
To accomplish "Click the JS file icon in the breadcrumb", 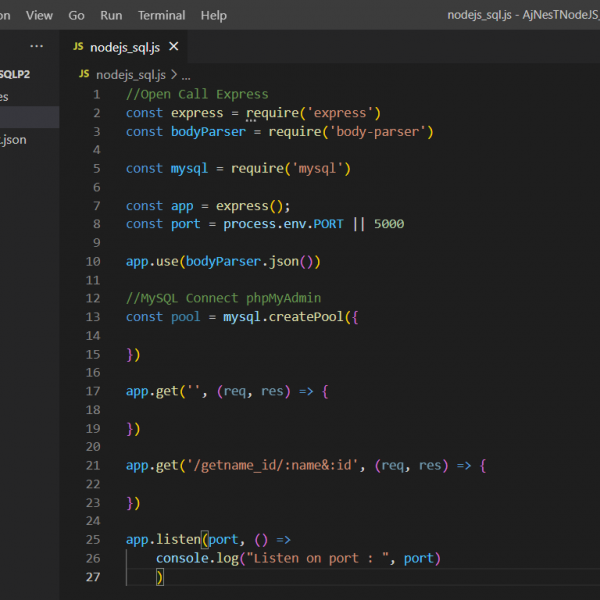I will coord(84,74).
